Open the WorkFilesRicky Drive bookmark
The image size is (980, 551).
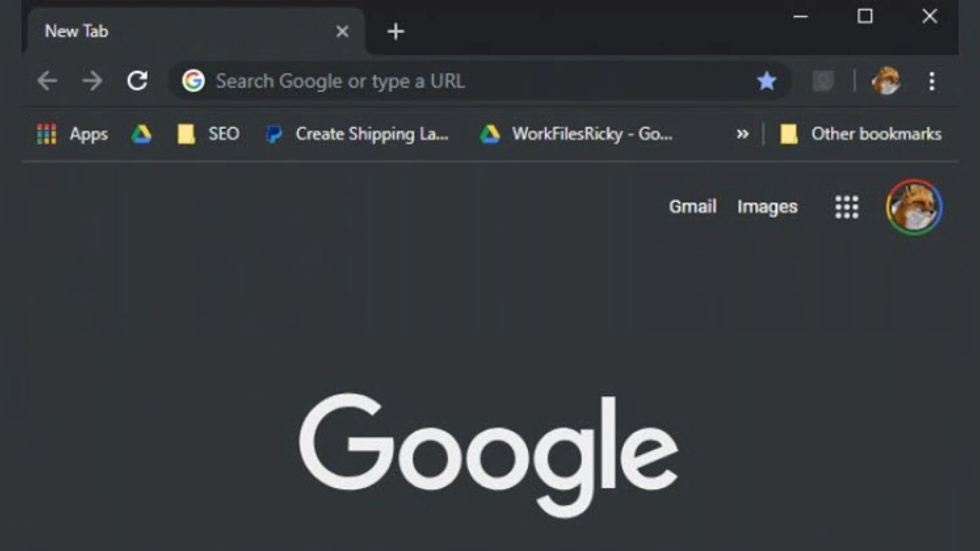(x=576, y=134)
